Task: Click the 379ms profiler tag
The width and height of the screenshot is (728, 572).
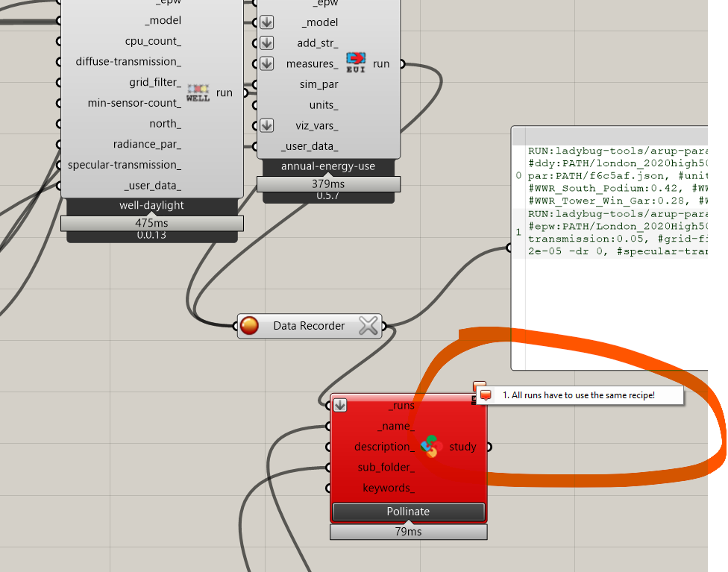Action: pos(328,184)
